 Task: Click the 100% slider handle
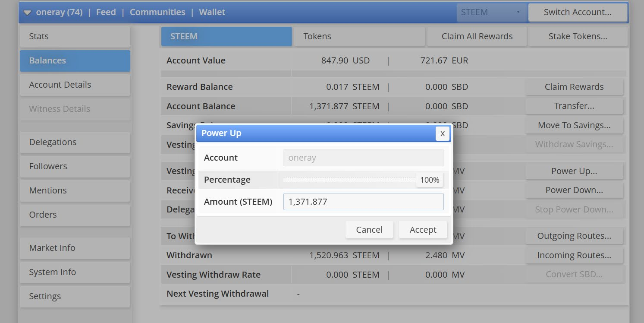[430, 180]
